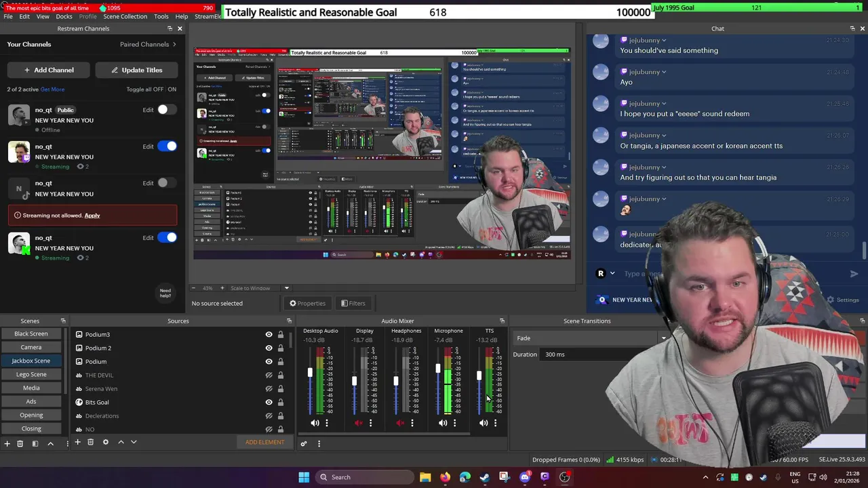
Task: Show the Declarations source
Action: point(269,415)
